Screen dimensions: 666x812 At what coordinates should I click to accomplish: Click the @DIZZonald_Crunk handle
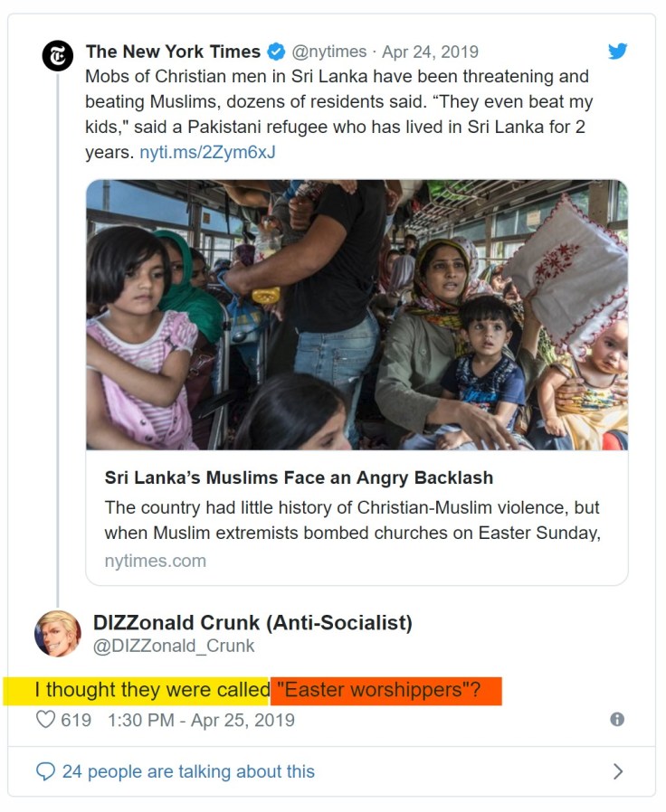(x=174, y=646)
